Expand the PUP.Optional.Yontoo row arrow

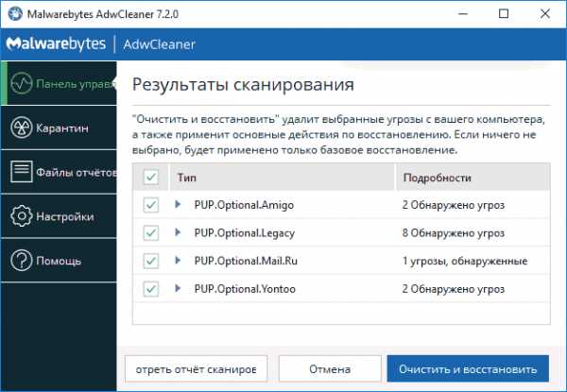click(x=178, y=288)
